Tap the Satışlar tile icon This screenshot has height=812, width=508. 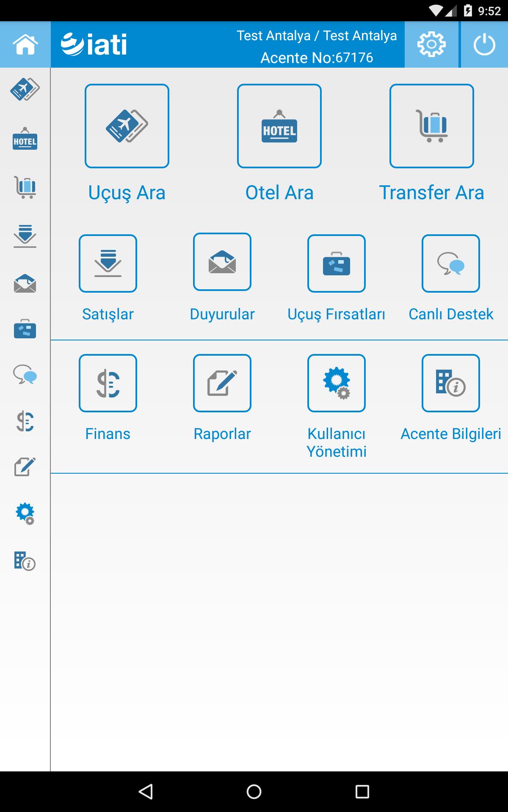click(x=108, y=263)
